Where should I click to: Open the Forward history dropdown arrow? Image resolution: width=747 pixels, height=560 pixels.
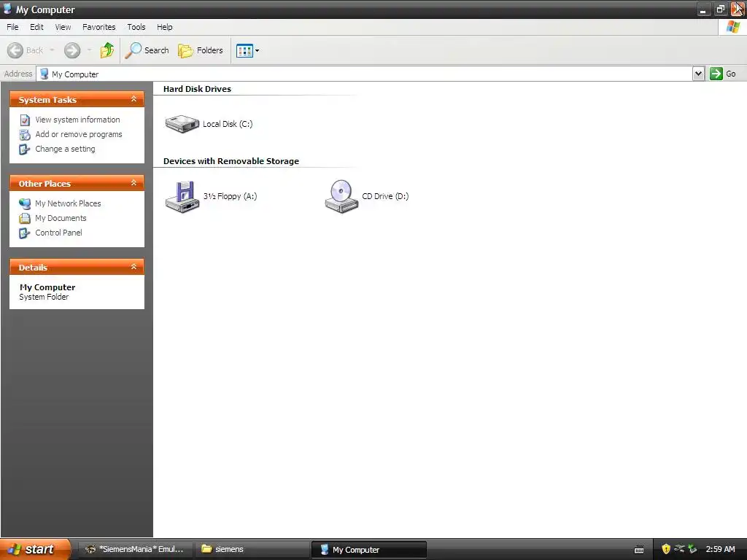(89, 50)
